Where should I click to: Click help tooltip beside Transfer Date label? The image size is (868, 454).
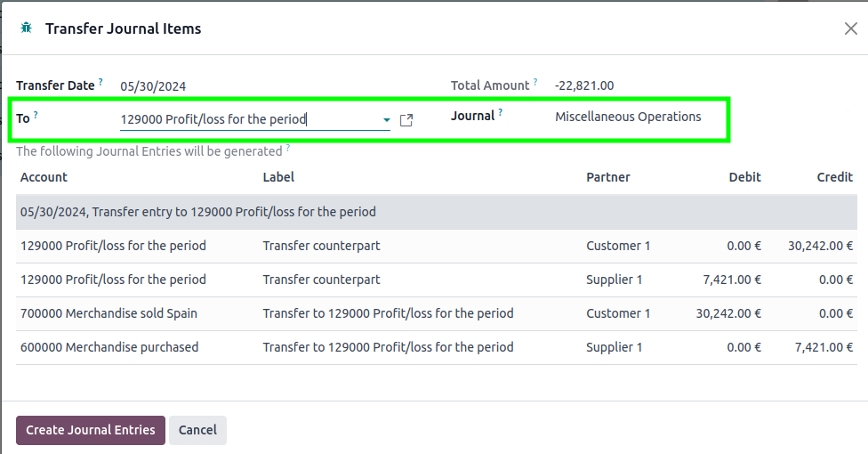[100, 82]
